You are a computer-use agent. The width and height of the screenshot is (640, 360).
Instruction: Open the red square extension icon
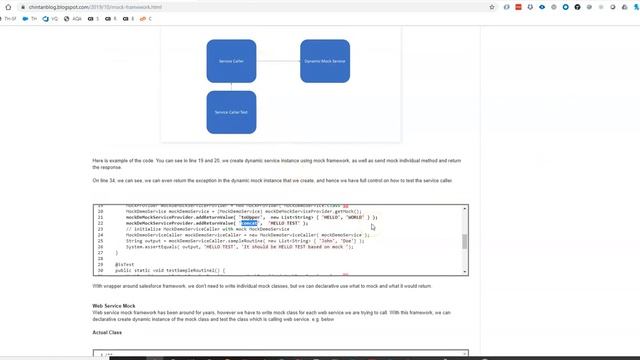[518, 7]
